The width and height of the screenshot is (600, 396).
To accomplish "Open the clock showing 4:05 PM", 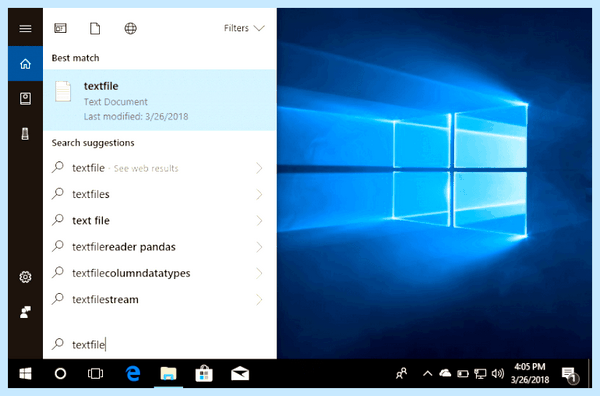I will (530, 373).
